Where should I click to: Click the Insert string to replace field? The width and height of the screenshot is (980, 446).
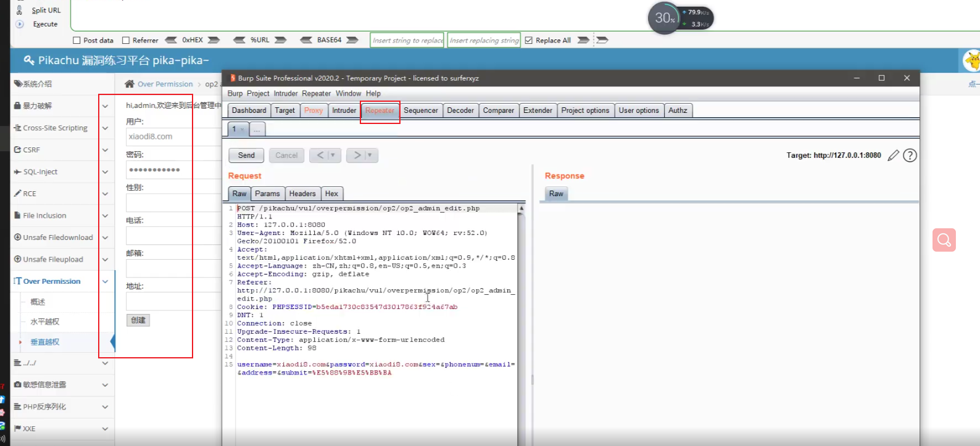[407, 40]
